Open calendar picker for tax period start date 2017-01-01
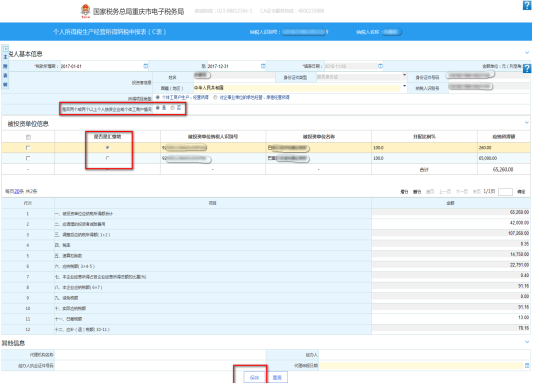The height and width of the screenshot is (383, 533). [x=145, y=66]
